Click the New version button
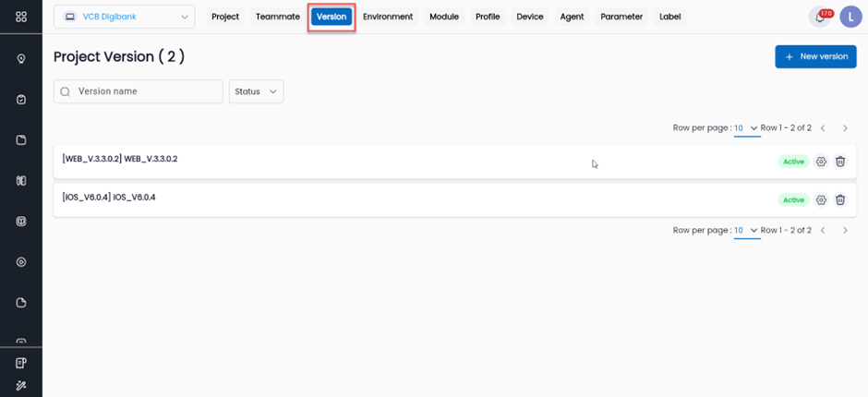 [815, 56]
